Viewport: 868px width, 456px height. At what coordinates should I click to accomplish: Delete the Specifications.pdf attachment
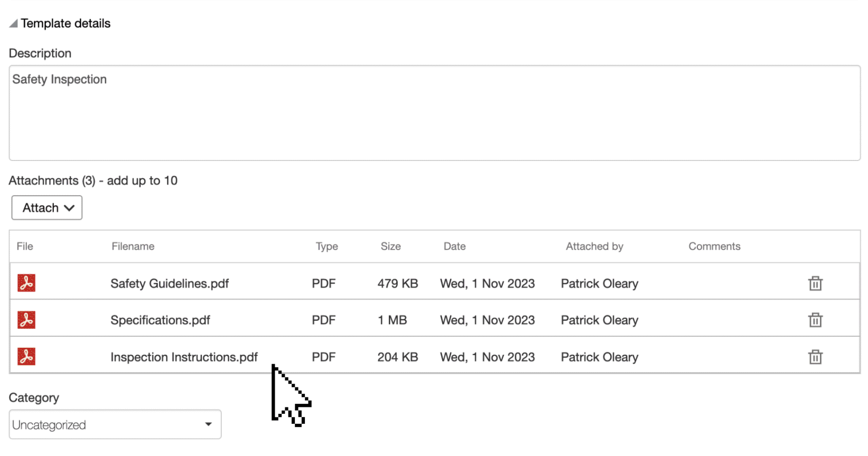[x=815, y=320]
